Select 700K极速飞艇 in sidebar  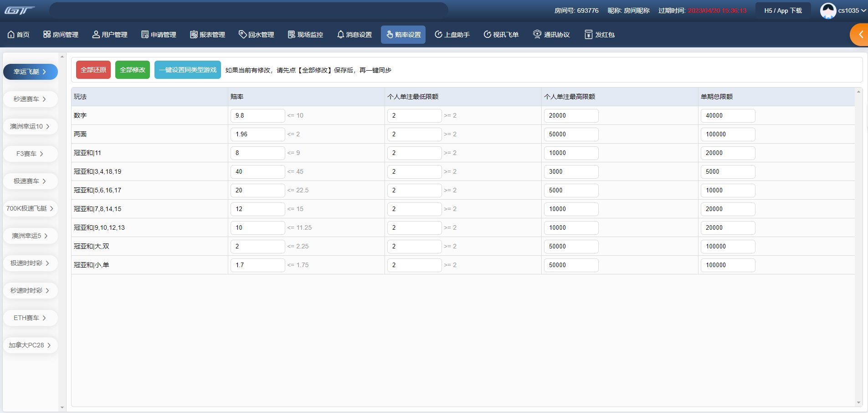click(x=31, y=208)
